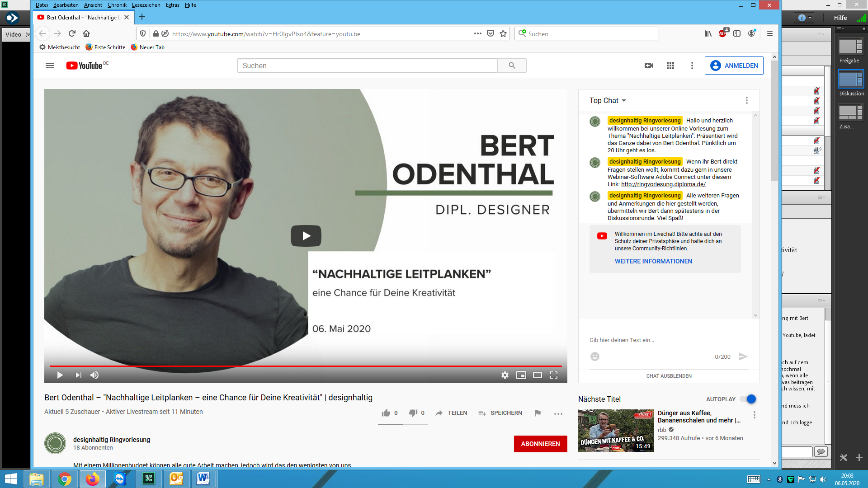
Task: Reload the page in Firefox
Action: tap(72, 33)
